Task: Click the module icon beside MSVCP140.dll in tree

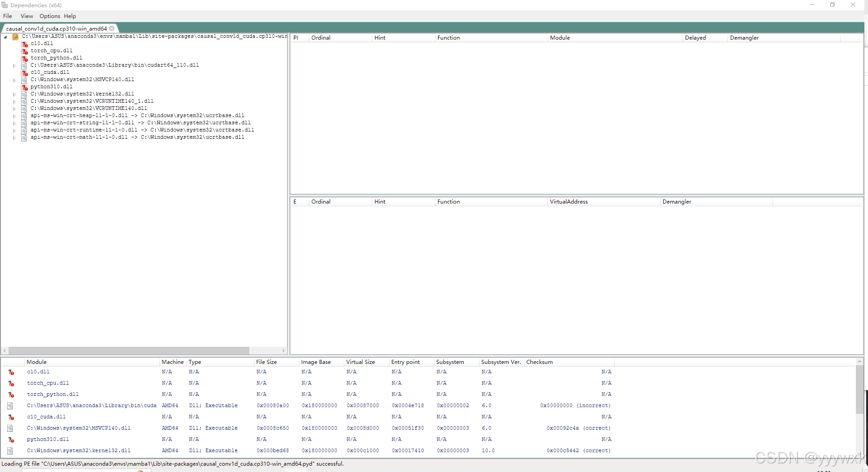Action: pos(24,80)
